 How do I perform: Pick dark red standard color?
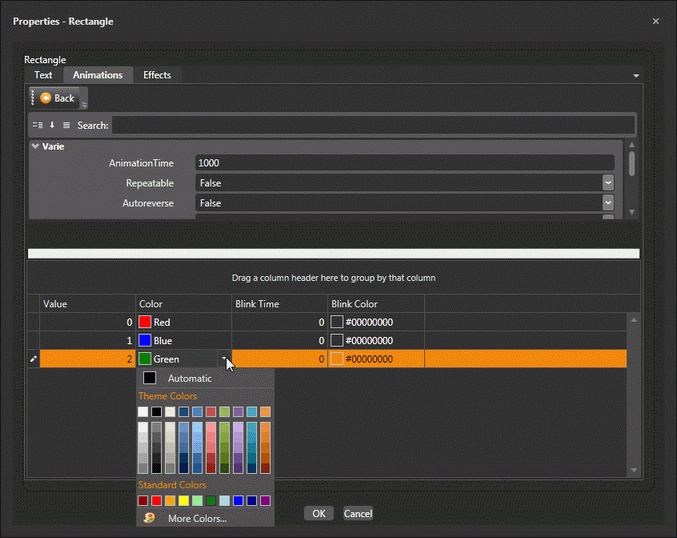(x=143, y=500)
